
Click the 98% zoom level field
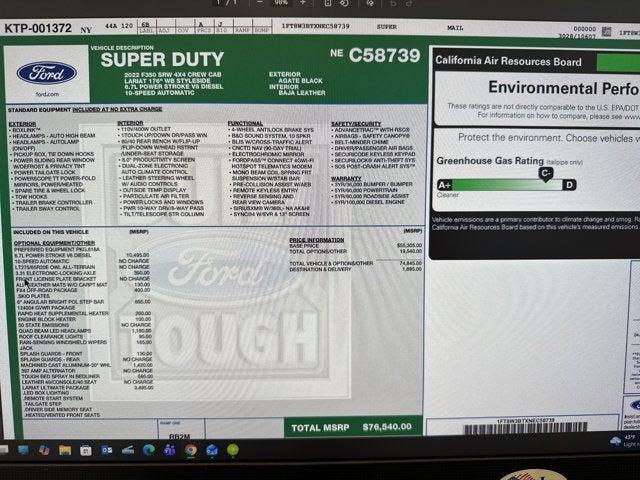tap(281, 2)
